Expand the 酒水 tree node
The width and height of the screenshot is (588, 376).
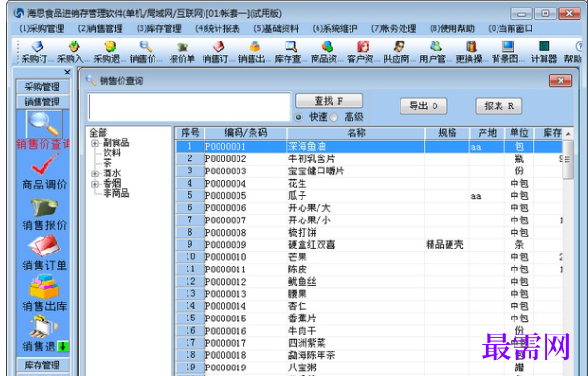coord(95,173)
